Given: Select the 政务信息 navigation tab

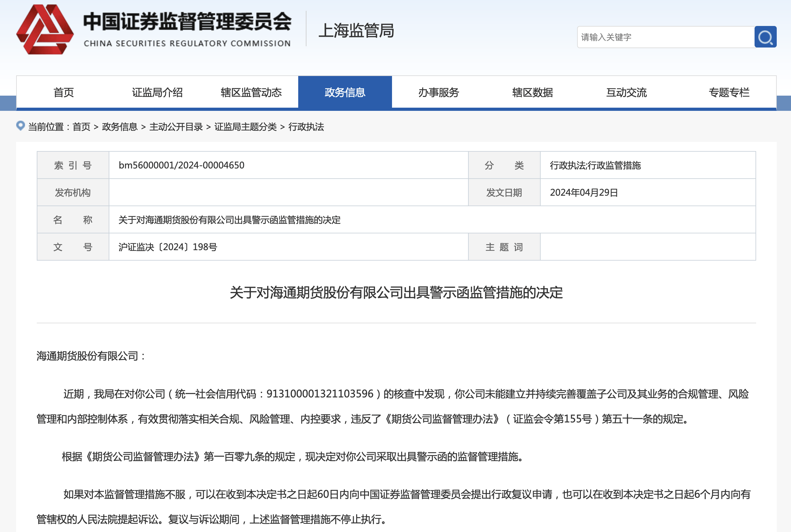Looking at the screenshot, I should click(x=345, y=92).
